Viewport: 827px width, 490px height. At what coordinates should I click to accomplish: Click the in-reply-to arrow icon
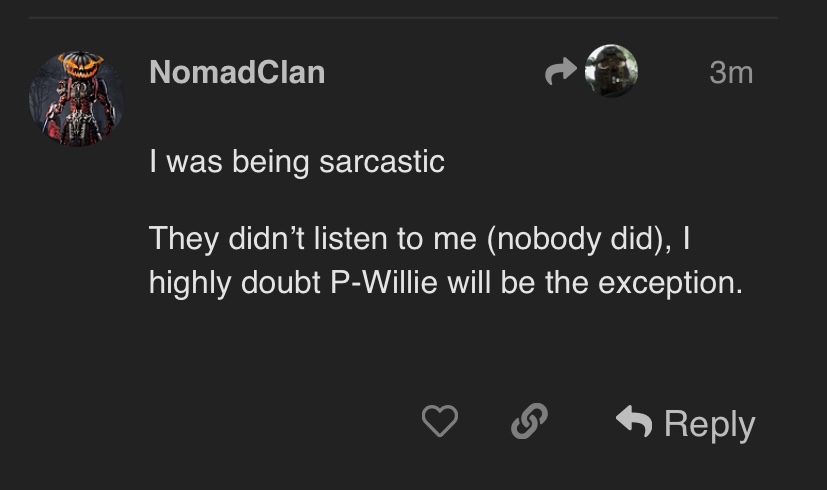point(561,71)
